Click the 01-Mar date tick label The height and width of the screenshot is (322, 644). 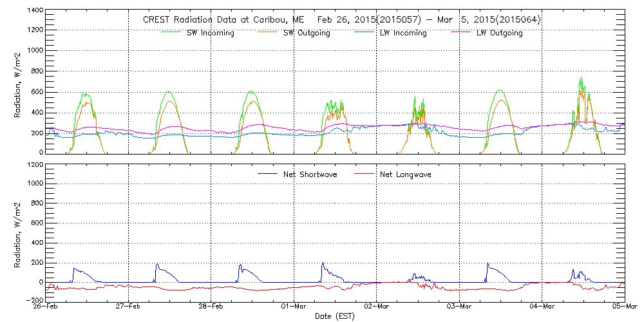tap(294, 307)
